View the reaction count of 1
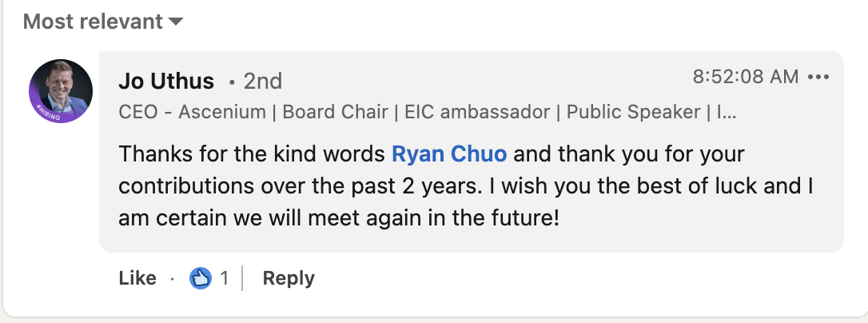 point(225,278)
